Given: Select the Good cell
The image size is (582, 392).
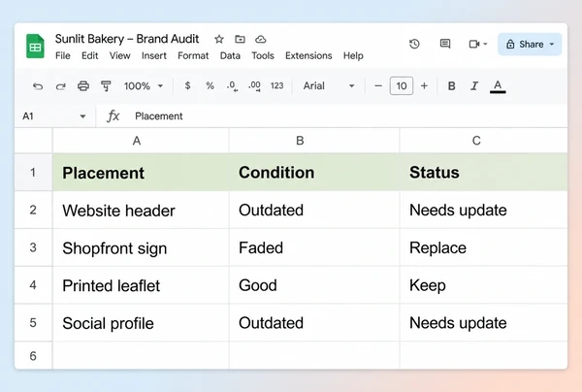Looking at the screenshot, I should (314, 285).
